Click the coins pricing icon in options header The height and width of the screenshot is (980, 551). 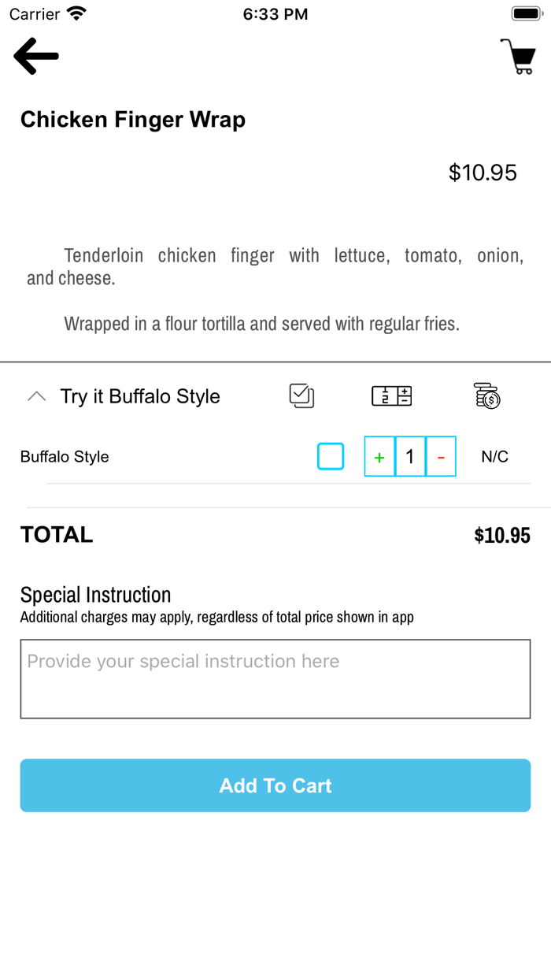click(486, 395)
